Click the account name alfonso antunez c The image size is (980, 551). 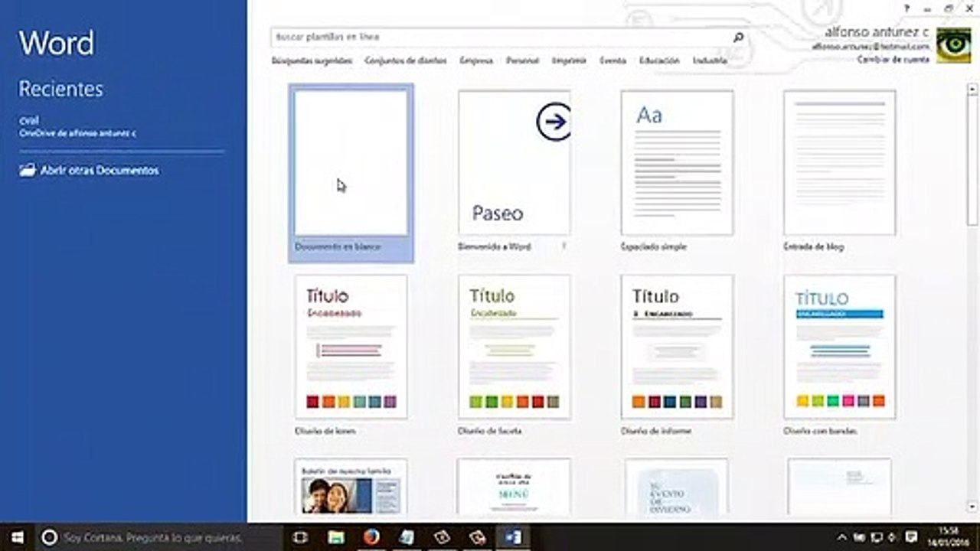(877, 32)
